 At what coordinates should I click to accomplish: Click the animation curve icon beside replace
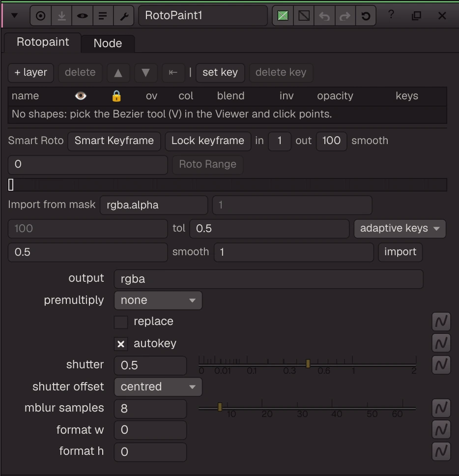click(x=441, y=322)
